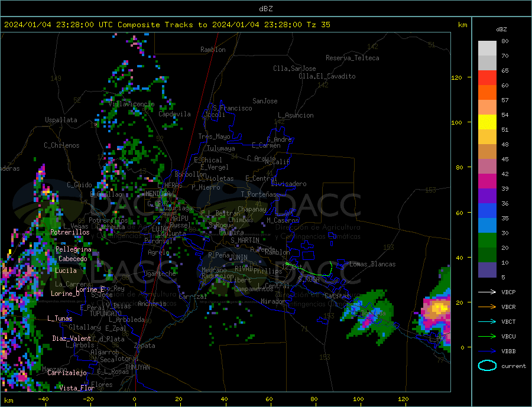Click the Potrerillos pink label
Screen dimensions: 532x407
[x=70, y=232]
